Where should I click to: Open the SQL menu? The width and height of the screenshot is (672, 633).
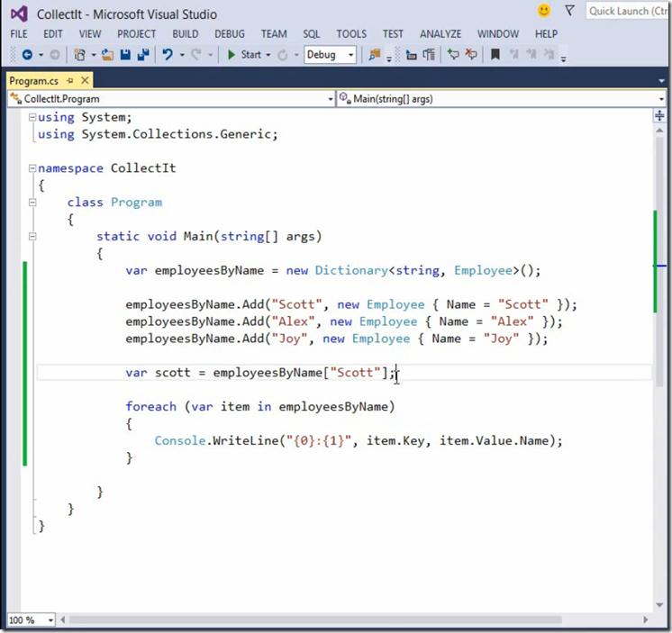pyautogui.click(x=312, y=34)
